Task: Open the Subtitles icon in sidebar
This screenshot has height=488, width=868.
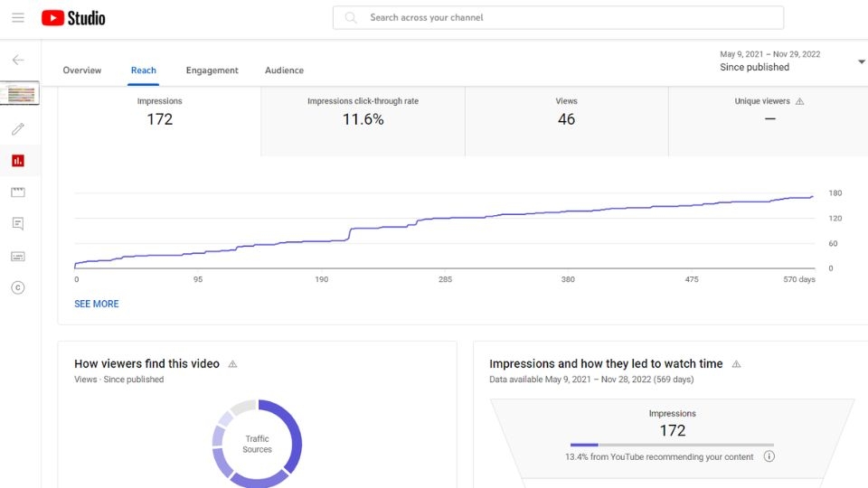Action: tap(18, 256)
